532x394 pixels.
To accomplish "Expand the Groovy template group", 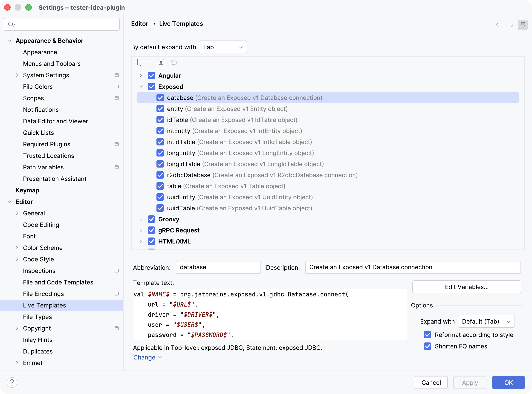I will click(x=141, y=219).
